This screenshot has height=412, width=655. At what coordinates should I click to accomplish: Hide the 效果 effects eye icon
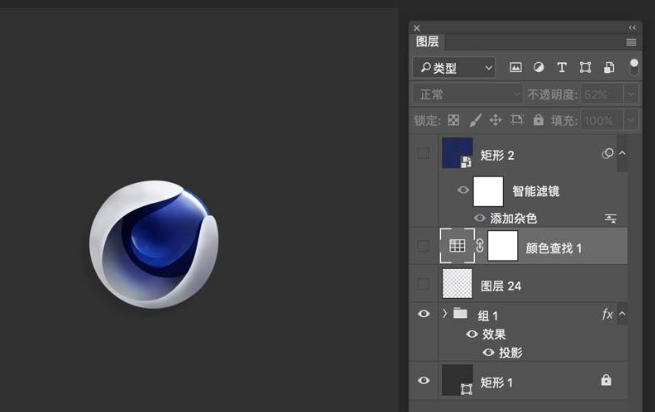tap(472, 334)
